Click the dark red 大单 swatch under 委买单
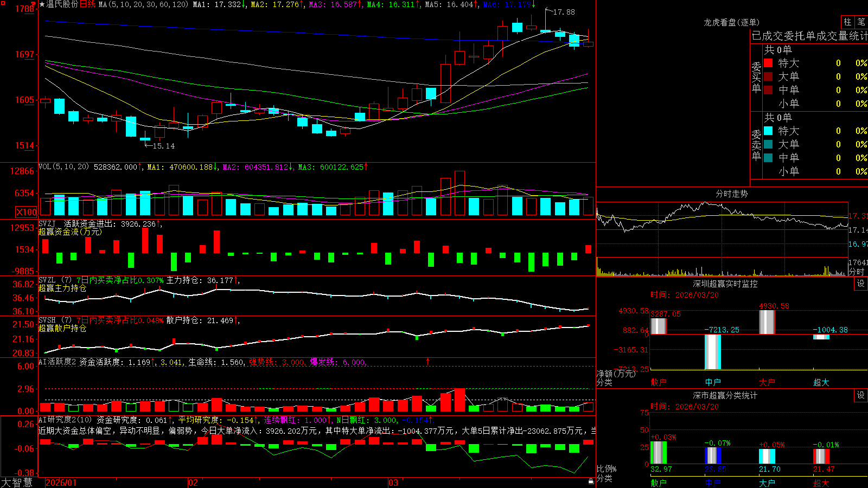 click(768, 76)
